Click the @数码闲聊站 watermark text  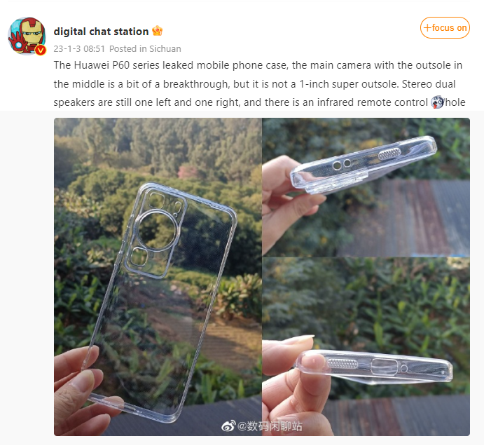pos(270,426)
